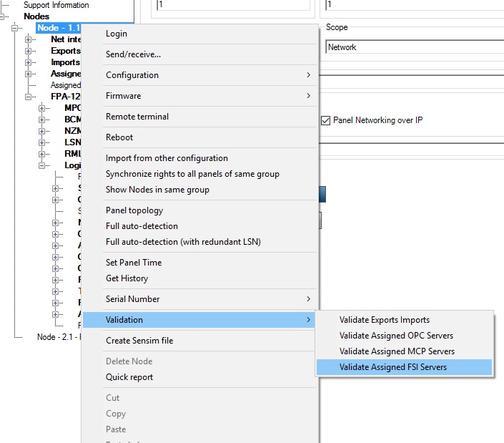Select Validate Assigned MCP Servers
The height and width of the screenshot is (443, 504).
(x=397, y=351)
